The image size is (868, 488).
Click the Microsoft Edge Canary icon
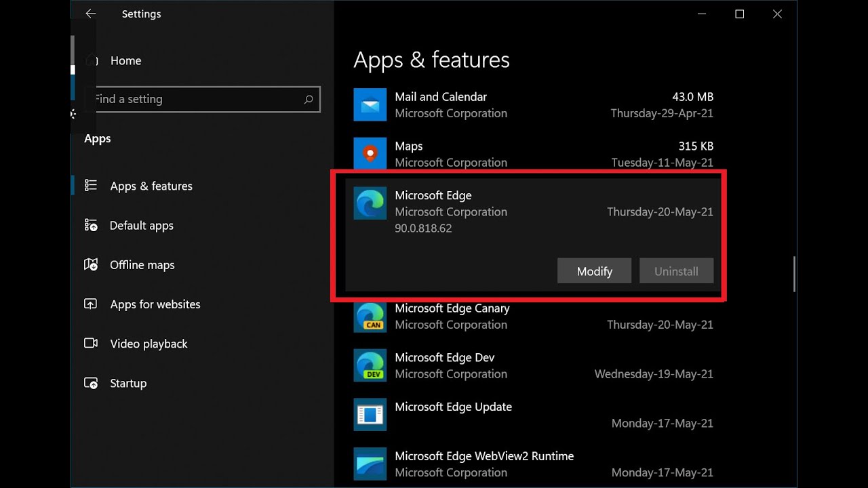370,316
